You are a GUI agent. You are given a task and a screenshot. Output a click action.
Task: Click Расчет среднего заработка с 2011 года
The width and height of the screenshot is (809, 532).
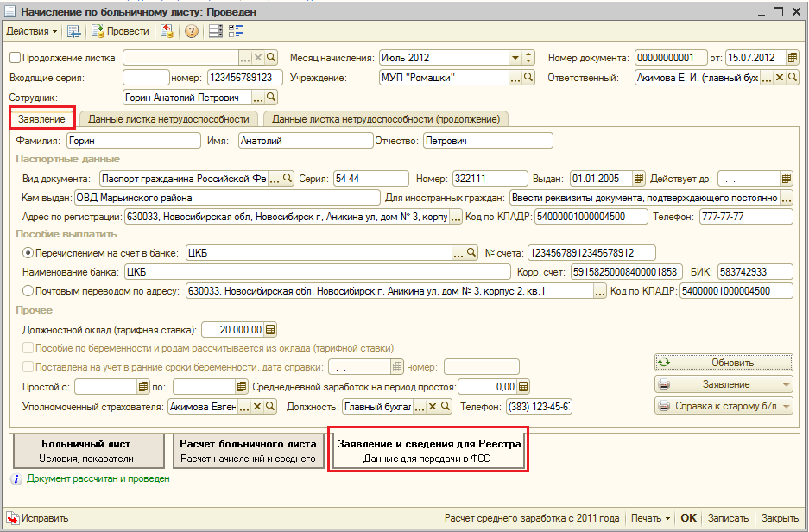click(532, 518)
